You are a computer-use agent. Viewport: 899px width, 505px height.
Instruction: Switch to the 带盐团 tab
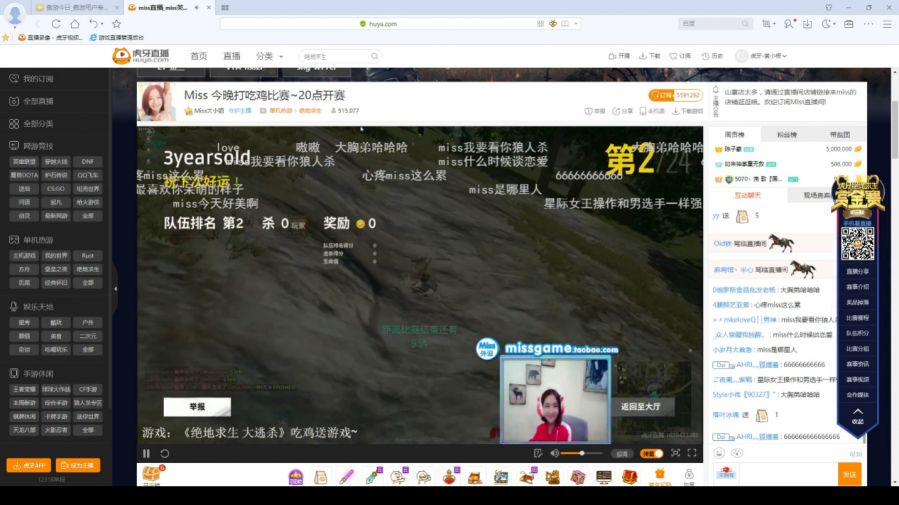(839, 135)
